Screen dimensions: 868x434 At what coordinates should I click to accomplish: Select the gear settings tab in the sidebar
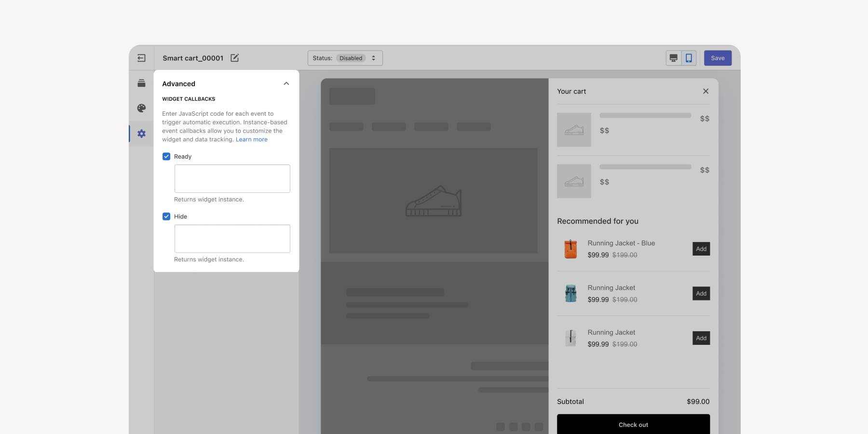(141, 134)
